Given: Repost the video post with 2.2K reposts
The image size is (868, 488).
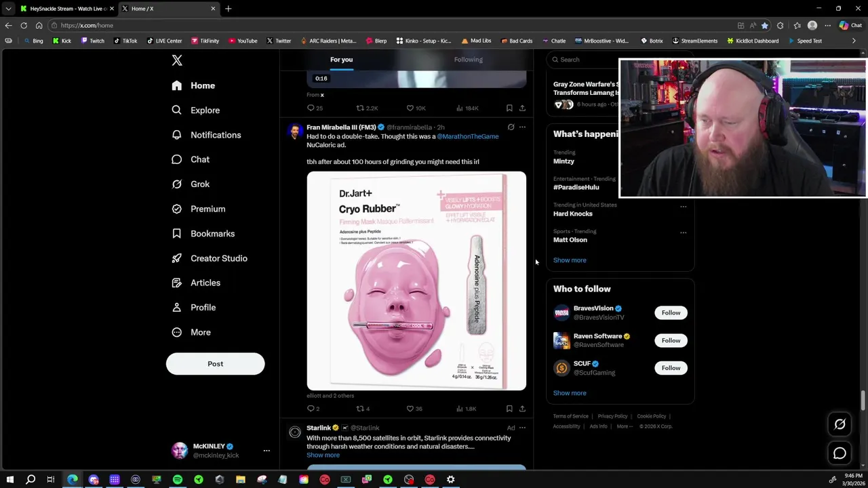Looking at the screenshot, I should point(367,108).
